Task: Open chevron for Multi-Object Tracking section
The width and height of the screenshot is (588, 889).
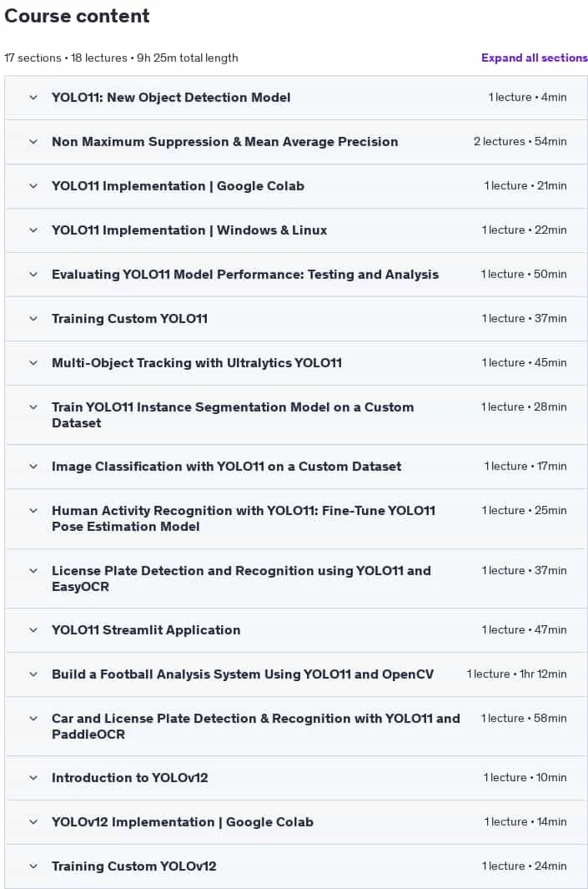Action: tap(33, 363)
